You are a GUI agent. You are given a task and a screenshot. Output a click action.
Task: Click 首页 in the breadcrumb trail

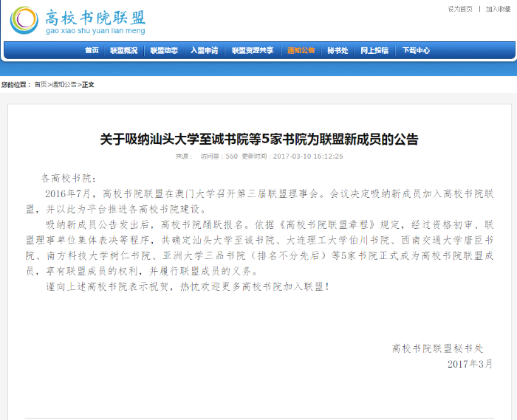pyautogui.click(x=41, y=85)
